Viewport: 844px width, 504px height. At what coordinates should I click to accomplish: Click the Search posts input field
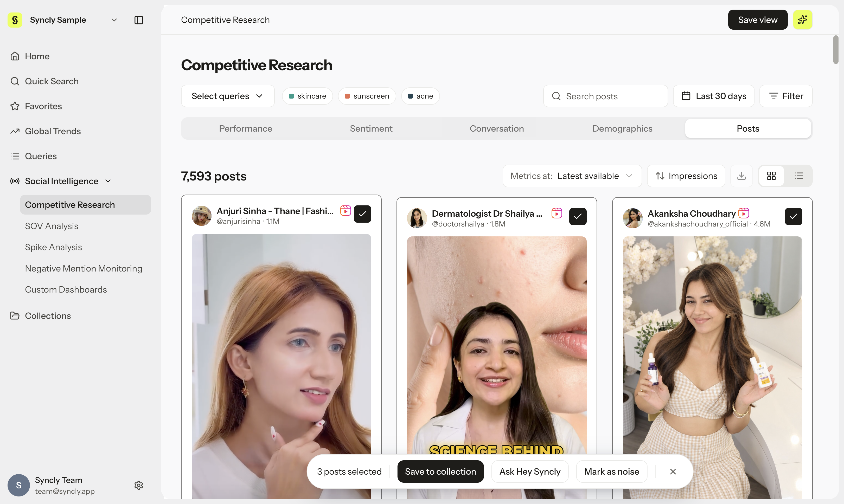(605, 96)
